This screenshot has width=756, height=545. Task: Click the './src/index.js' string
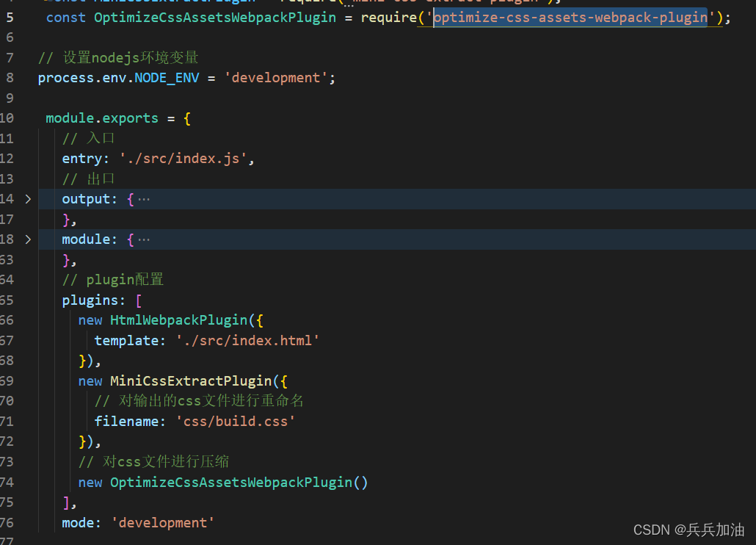click(183, 159)
